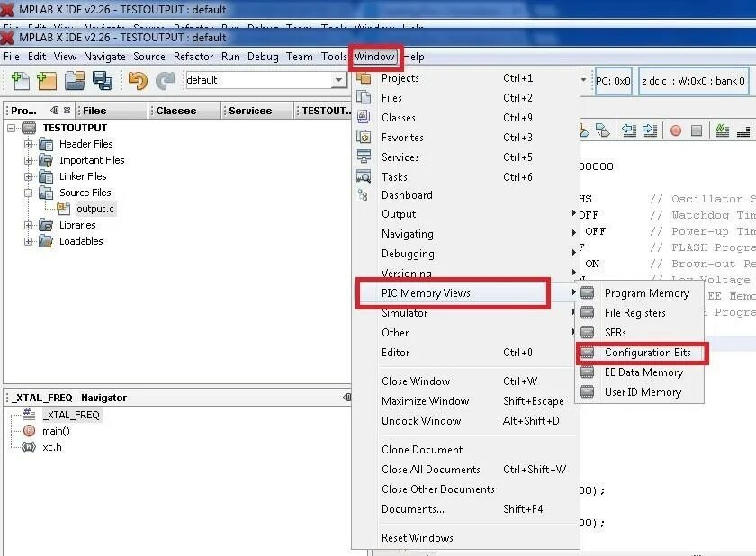Switch to the Files tab

point(94,111)
